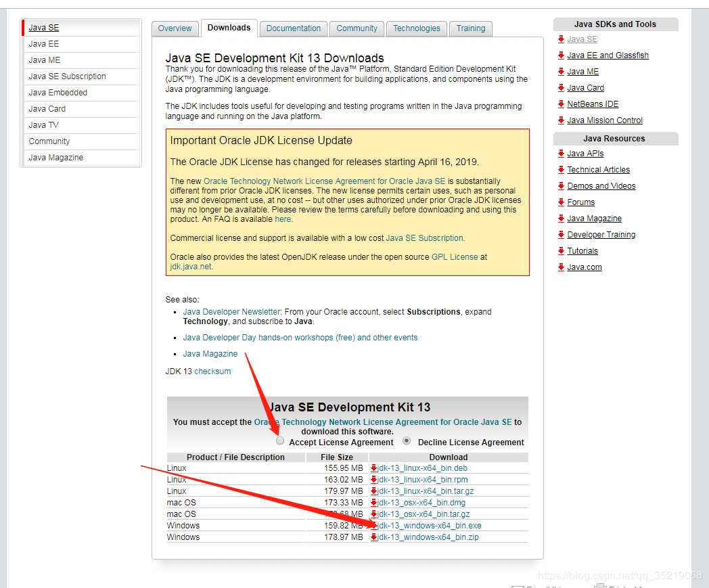Click the download arrow icon beside Java SE sidebar link
Viewport: 709px width, 588px height.
[561, 39]
